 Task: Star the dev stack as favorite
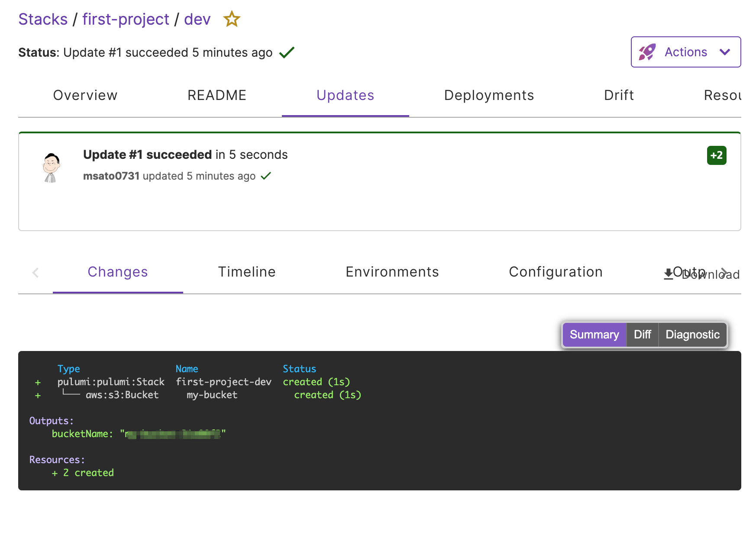(x=232, y=19)
